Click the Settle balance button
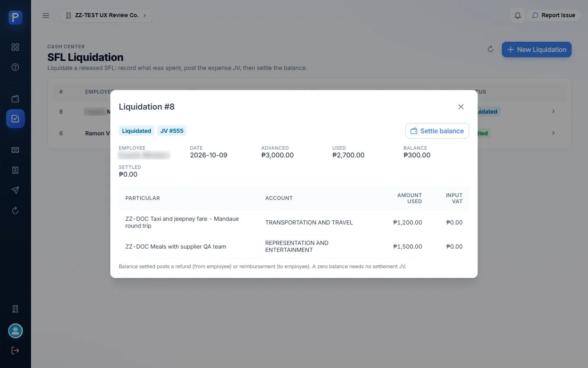 point(437,131)
